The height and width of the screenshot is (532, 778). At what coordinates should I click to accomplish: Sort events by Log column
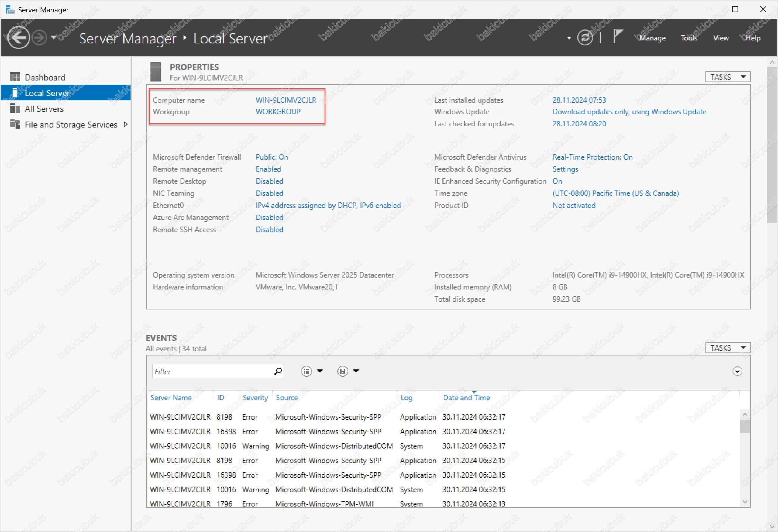pos(406,397)
